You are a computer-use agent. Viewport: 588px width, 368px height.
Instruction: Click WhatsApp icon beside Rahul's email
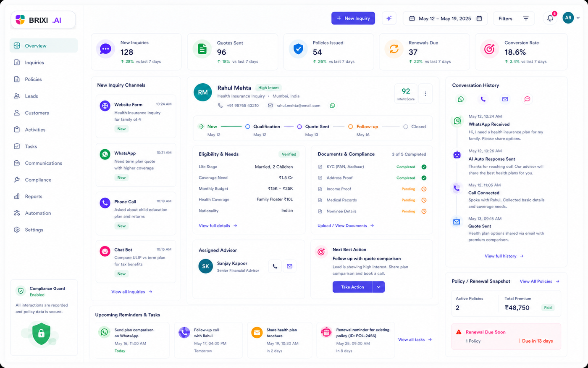tap(333, 106)
